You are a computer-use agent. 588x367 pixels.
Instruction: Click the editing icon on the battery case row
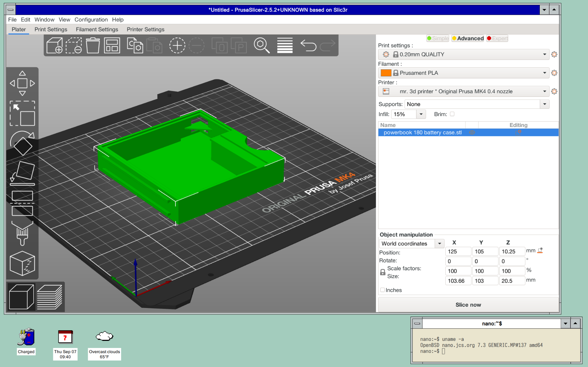(518, 132)
